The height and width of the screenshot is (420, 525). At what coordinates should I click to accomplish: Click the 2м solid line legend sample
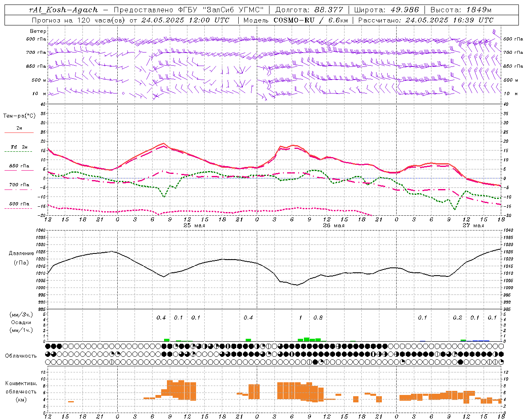19,132
